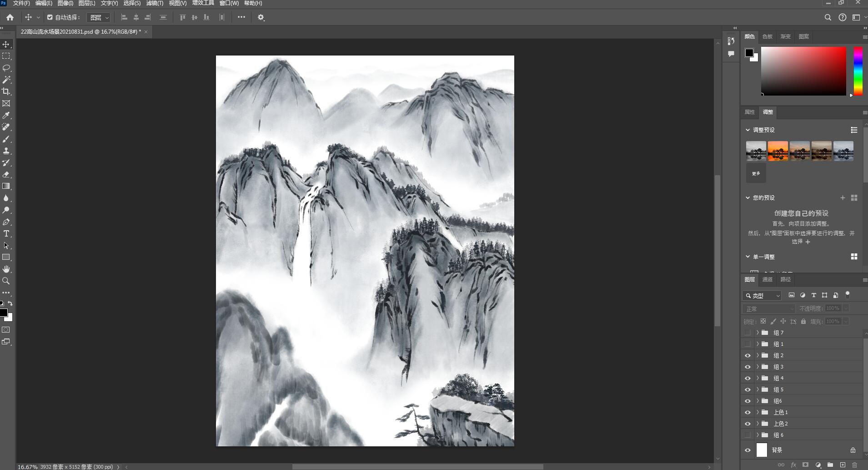Image resolution: width=868 pixels, height=470 pixels.
Task: Click the zoom percentage field 16.67%
Action: (28, 467)
